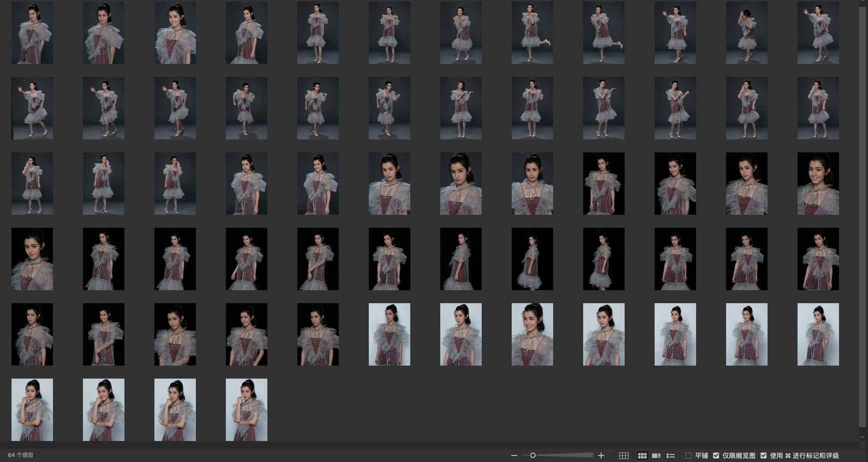Click the plus button to enlarge thumbnails

601,456
